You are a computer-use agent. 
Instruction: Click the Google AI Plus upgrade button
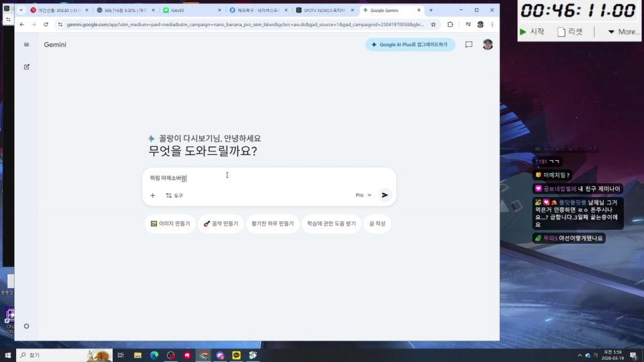[410, 44]
